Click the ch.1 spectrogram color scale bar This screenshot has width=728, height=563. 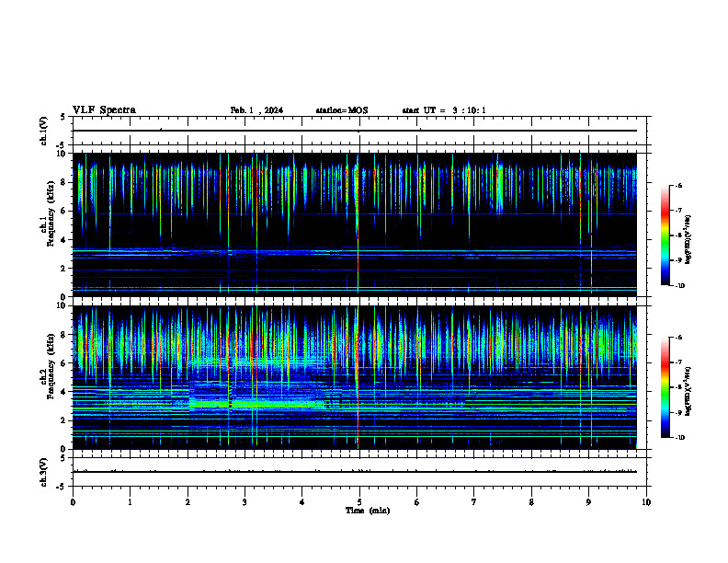pos(665,236)
